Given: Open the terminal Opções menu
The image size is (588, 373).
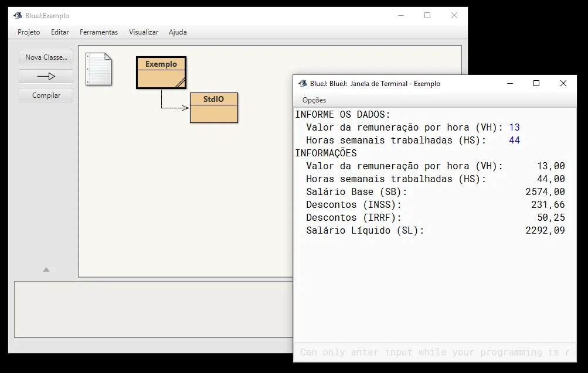Looking at the screenshot, I should pos(314,100).
